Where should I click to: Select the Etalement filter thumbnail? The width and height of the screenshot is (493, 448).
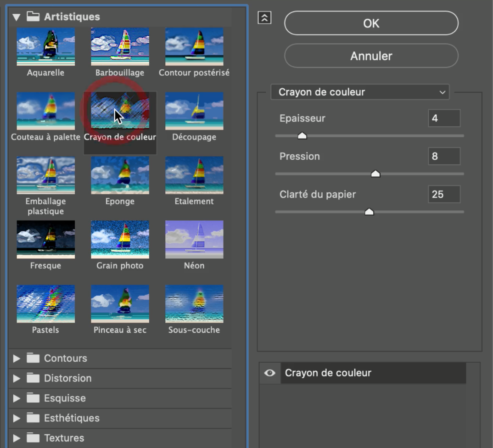(x=194, y=175)
